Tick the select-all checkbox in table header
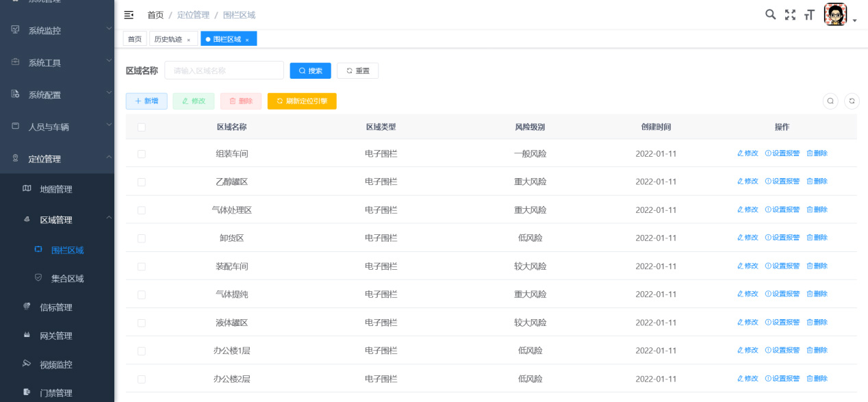 [x=142, y=127]
